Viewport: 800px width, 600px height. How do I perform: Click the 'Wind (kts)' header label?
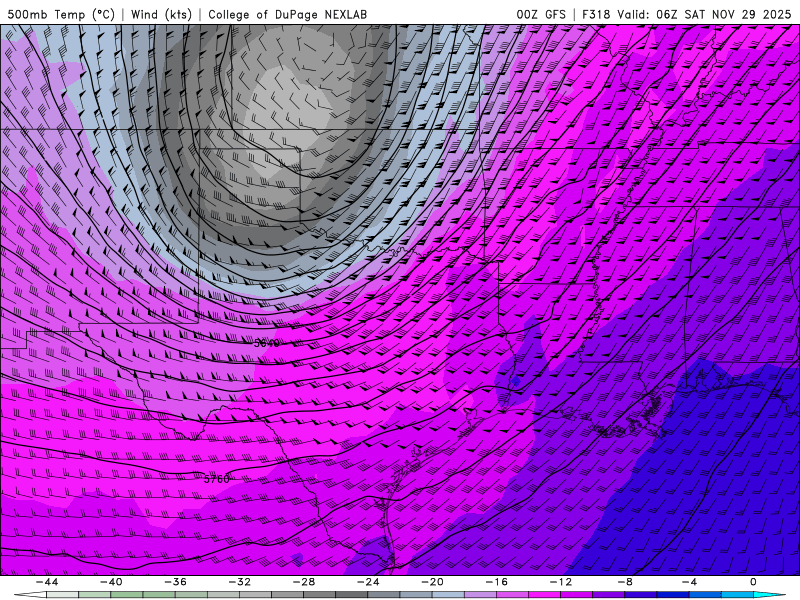click(161, 14)
